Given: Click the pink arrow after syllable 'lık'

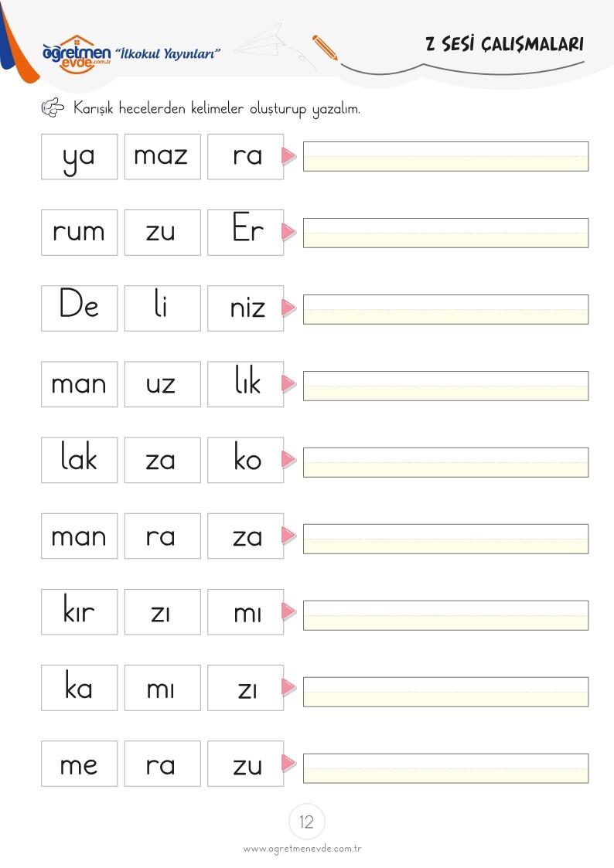Looking at the screenshot, I should [289, 383].
